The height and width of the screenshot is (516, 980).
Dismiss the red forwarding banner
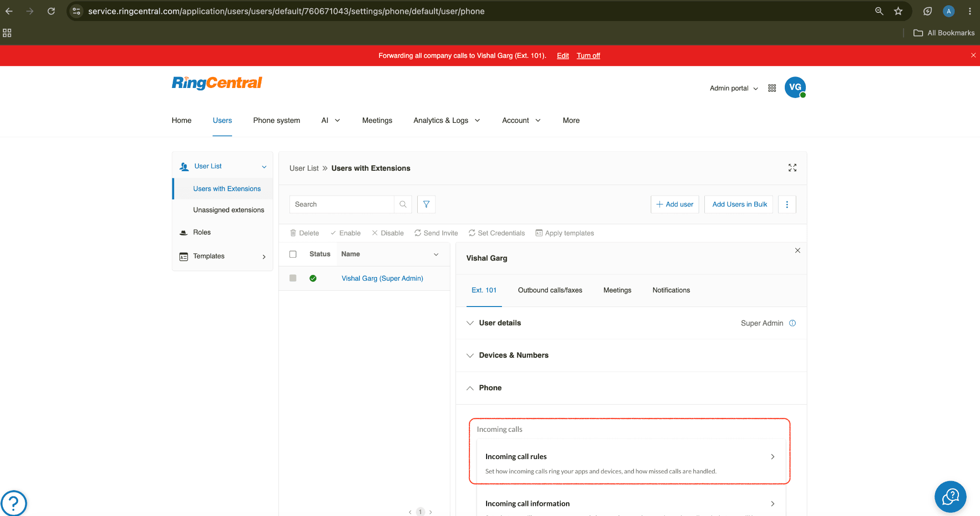click(973, 55)
